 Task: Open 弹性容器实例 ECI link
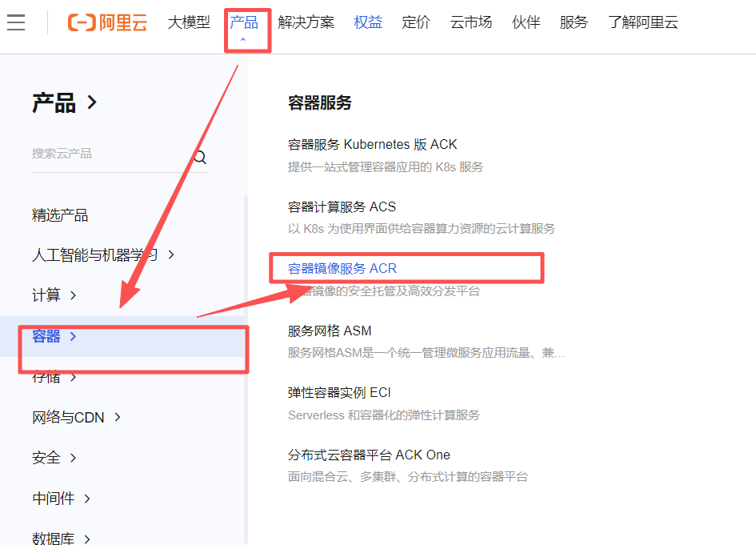point(339,393)
